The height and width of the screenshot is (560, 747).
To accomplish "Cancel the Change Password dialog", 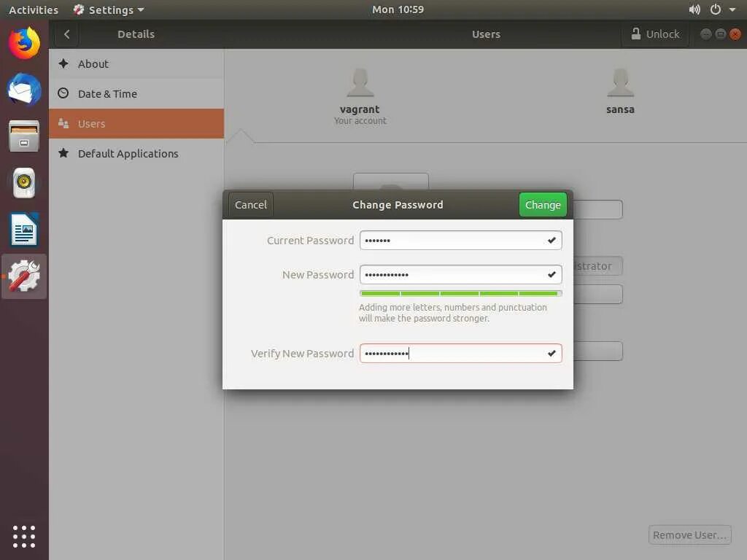I will (x=251, y=205).
